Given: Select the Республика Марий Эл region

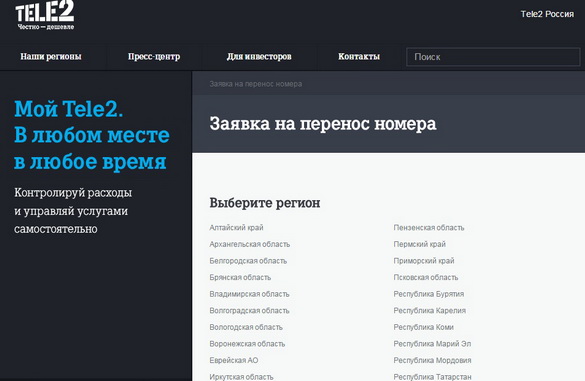Looking at the screenshot, I should (432, 344).
